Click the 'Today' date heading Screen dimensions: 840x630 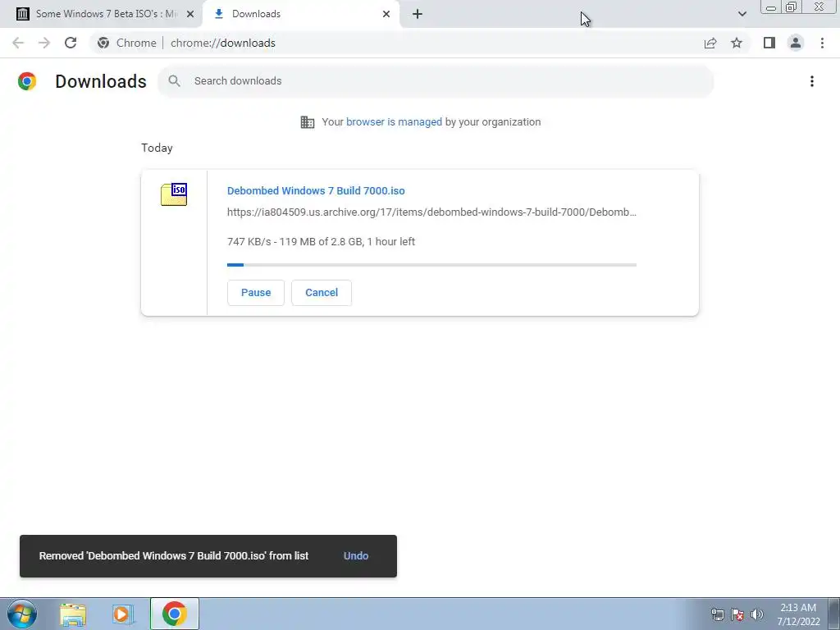point(157,148)
